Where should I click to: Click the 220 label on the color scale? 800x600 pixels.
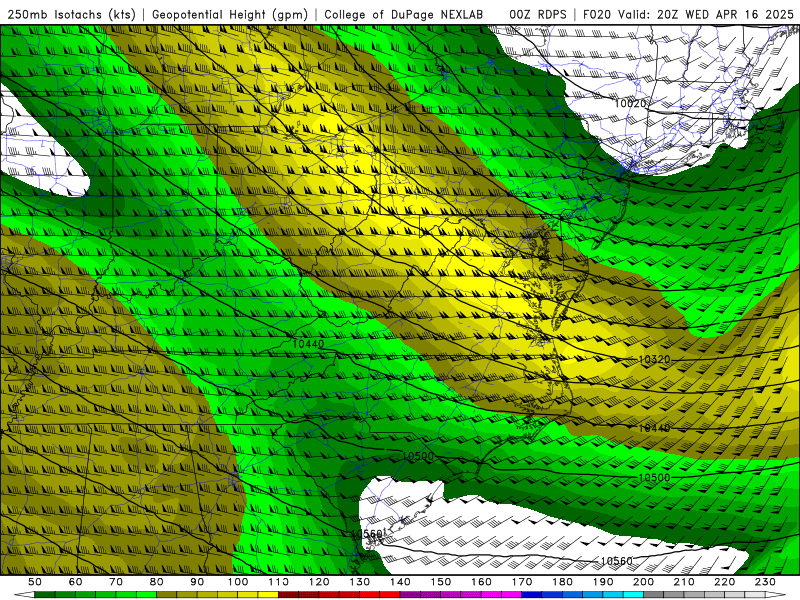pyautogui.click(x=724, y=582)
